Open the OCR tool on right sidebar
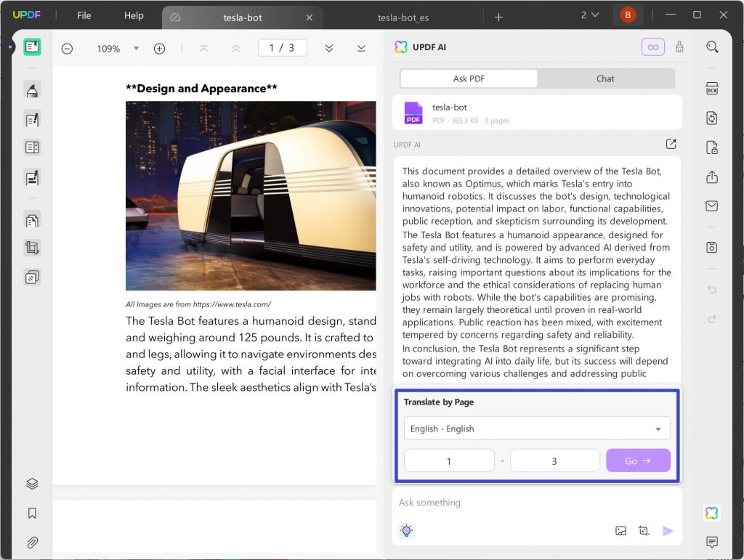Screen dimensions: 744x560 (x=712, y=88)
